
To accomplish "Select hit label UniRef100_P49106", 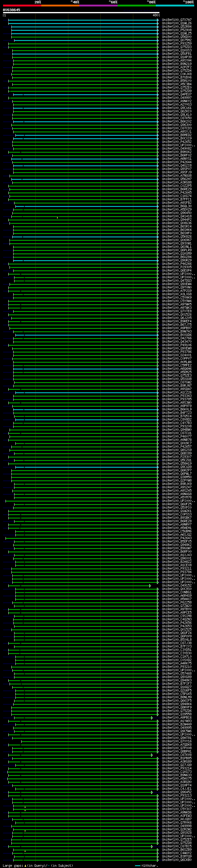I will pos(177,345).
